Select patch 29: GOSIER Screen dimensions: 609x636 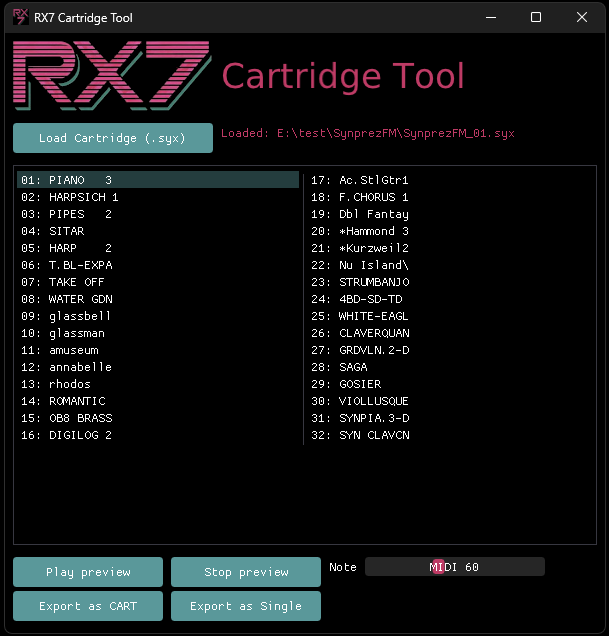click(450, 384)
